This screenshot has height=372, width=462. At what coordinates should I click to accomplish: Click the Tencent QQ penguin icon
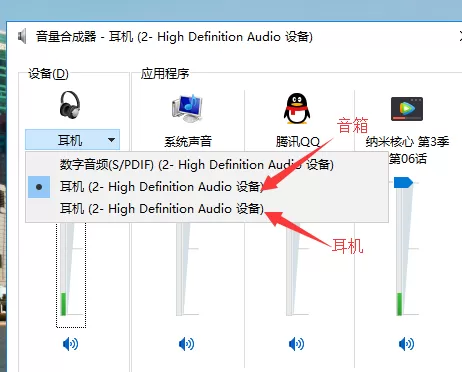297,109
